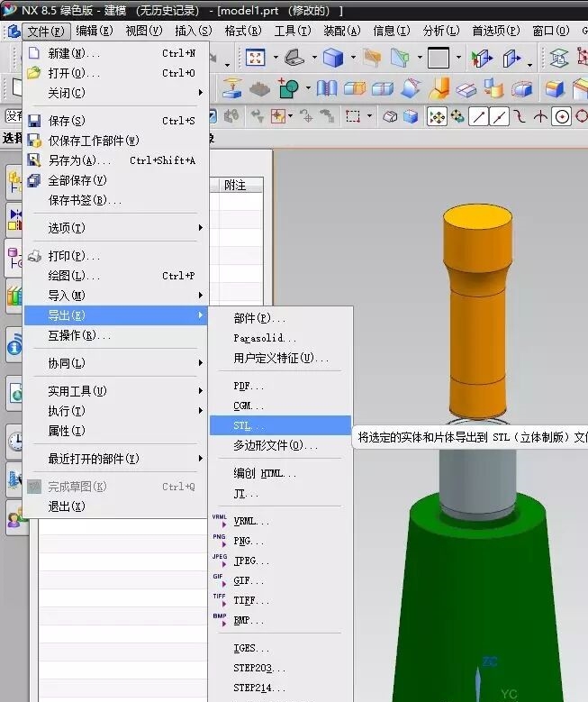The width and height of the screenshot is (588, 702).
Task: Select Exit (退出) in File menu
Action: tap(115, 506)
